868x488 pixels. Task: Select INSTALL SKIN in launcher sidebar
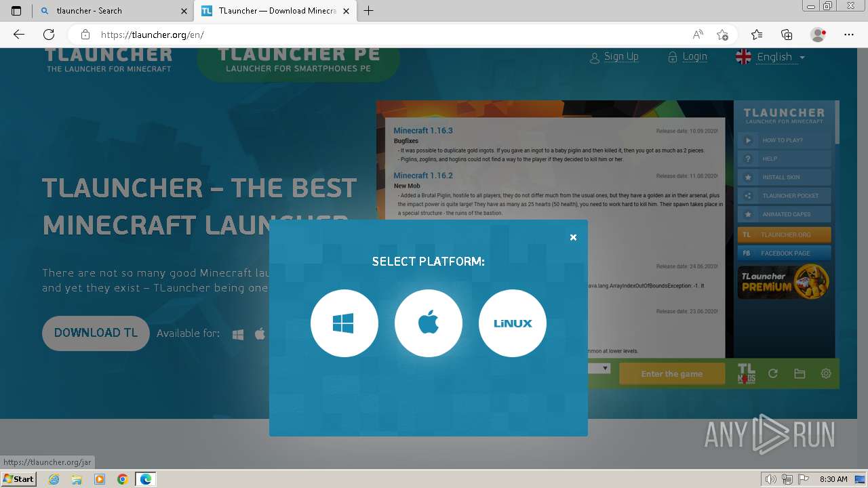click(784, 177)
